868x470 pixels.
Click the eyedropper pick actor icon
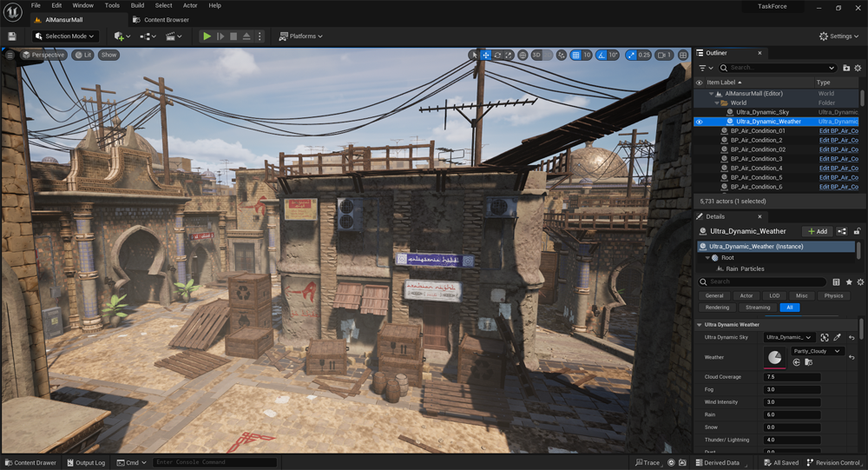(x=838, y=337)
